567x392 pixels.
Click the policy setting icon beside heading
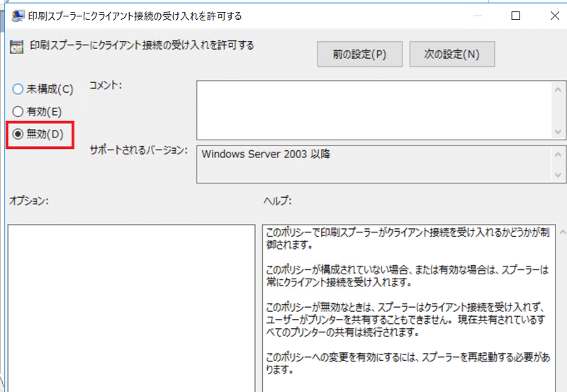point(16,47)
